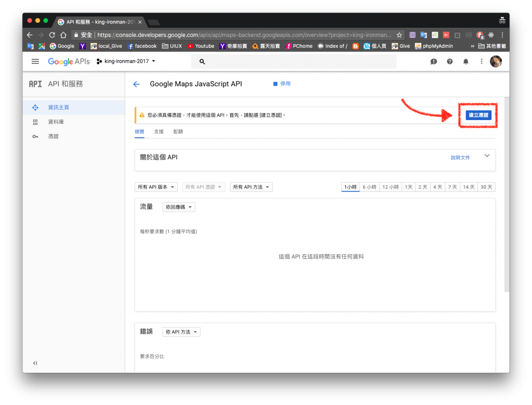Image resolution: width=532 pixels, height=405 pixels.
Task: Select the 1天 time range
Action: (x=408, y=187)
